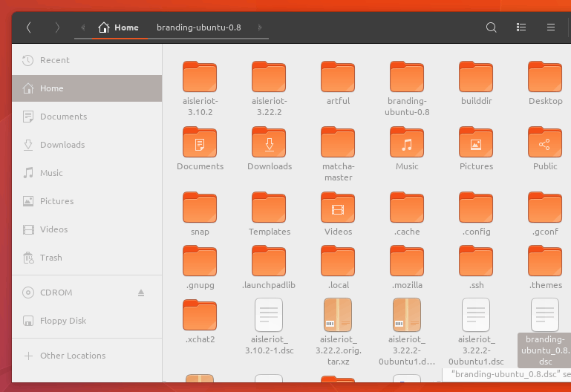Open Pictures in the sidebar
This screenshot has height=392, width=571.
pyautogui.click(x=87, y=201)
